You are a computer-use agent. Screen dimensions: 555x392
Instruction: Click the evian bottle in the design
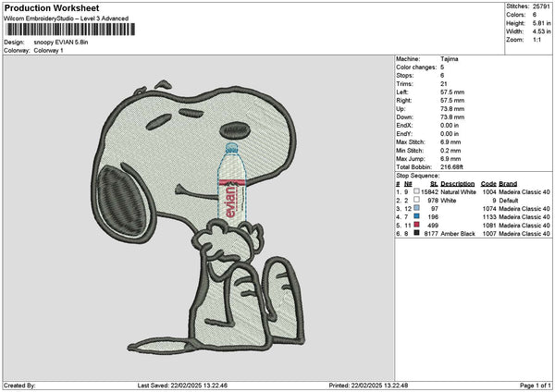[231, 185]
